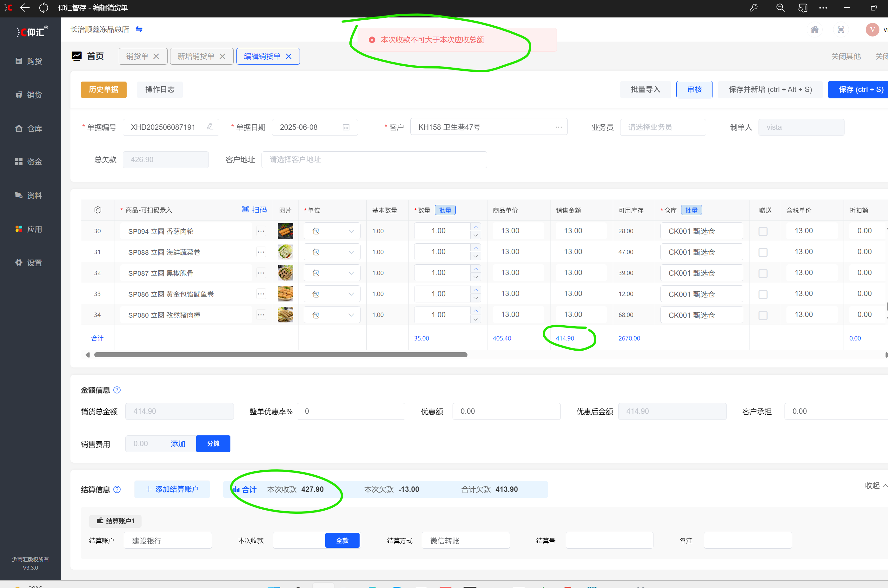The height and width of the screenshot is (588, 888).
Task: Click 审核 button
Action: click(x=694, y=89)
